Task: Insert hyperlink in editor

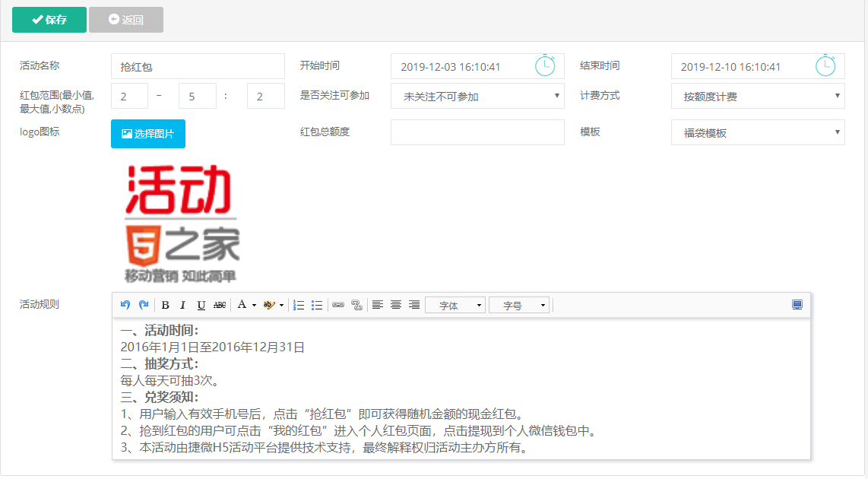Action: 337,305
